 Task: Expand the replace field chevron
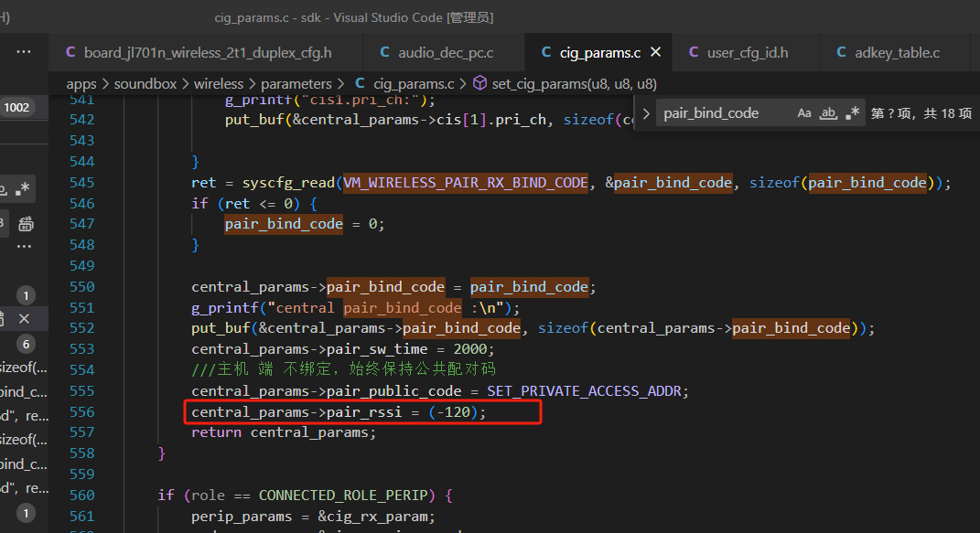(646, 113)
